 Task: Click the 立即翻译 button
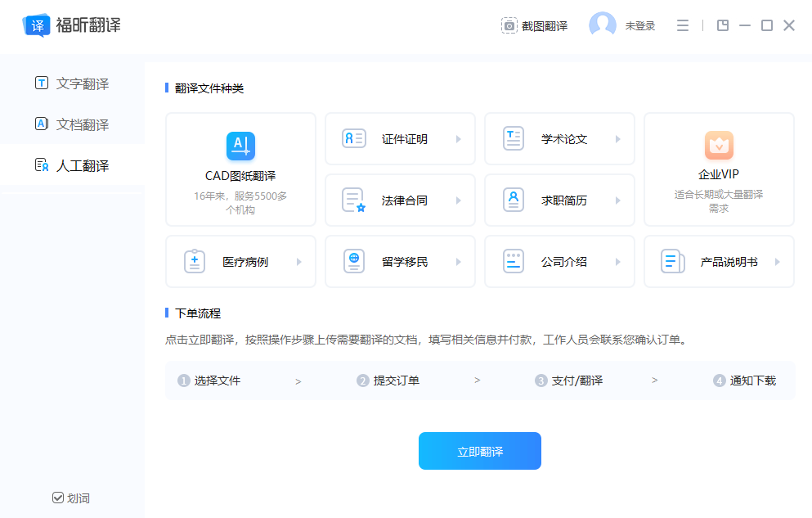pos(479,451)
